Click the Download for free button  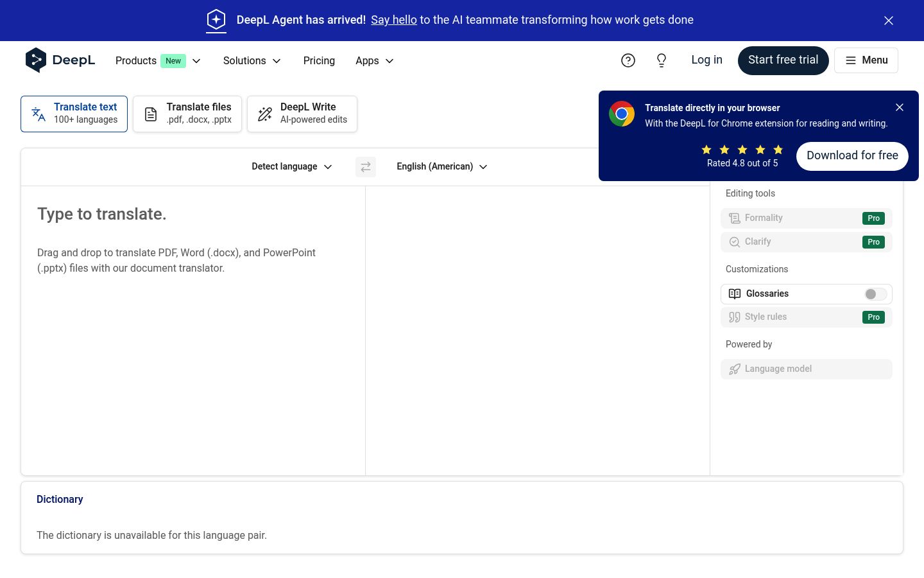coord(852,156)
